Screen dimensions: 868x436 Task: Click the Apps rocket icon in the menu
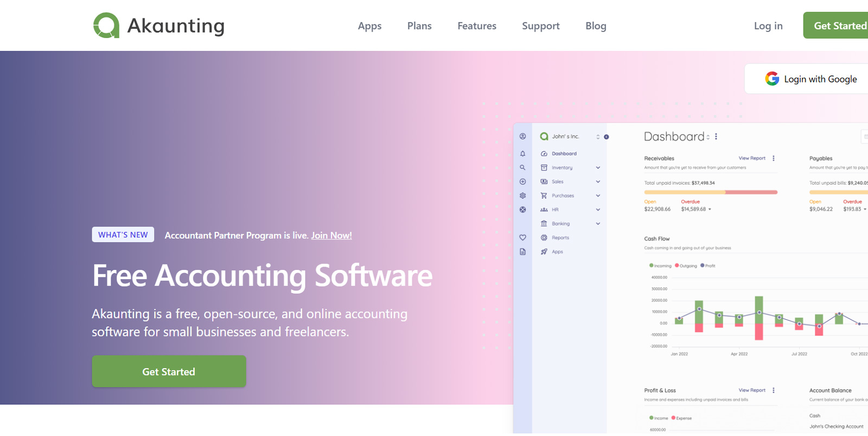544,252
